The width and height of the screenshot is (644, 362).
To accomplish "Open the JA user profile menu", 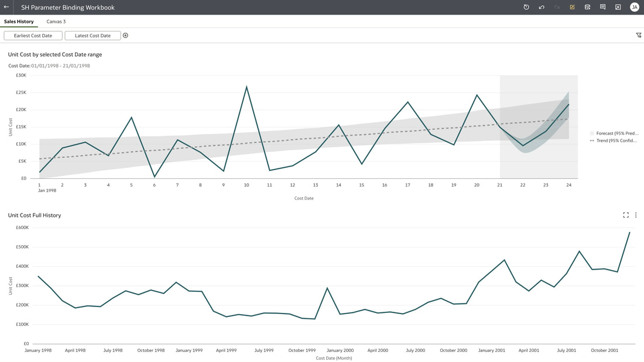I will pos(634,7).
